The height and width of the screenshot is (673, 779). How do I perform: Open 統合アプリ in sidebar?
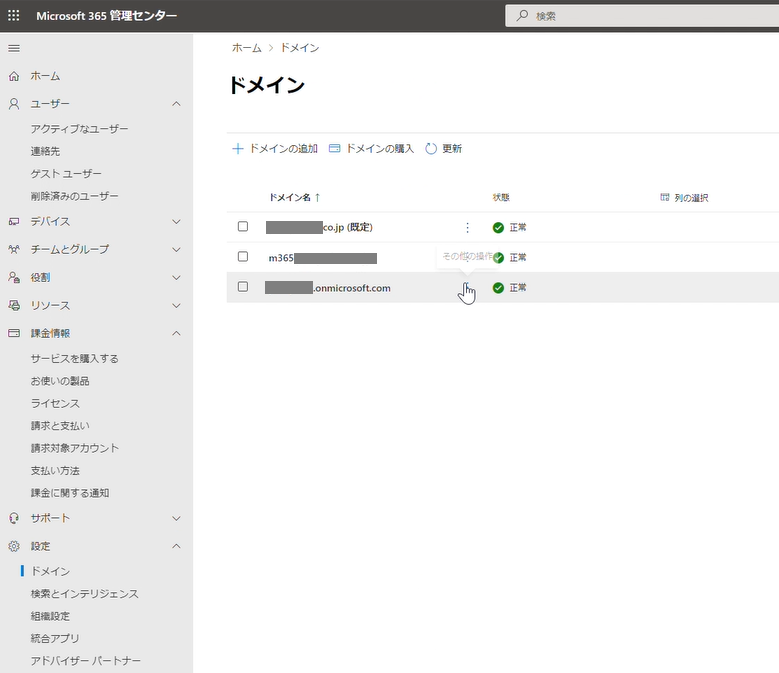pyautogui.click(x=55, y=638)
